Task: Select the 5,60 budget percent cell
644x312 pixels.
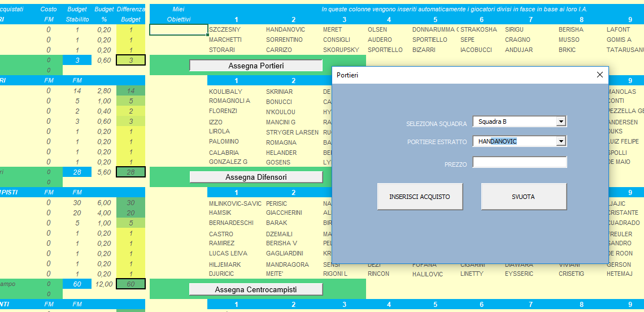Action: [103, 172]
